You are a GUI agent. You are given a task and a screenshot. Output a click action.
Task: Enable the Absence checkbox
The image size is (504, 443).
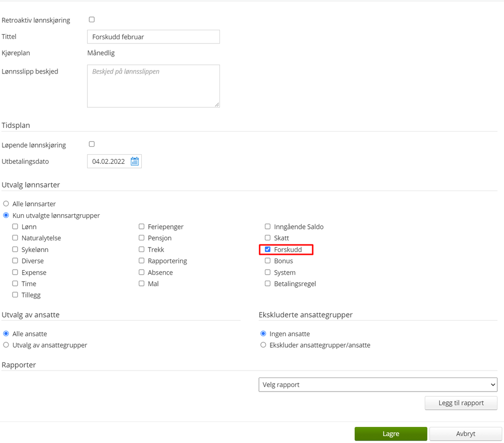coord(141,272)
